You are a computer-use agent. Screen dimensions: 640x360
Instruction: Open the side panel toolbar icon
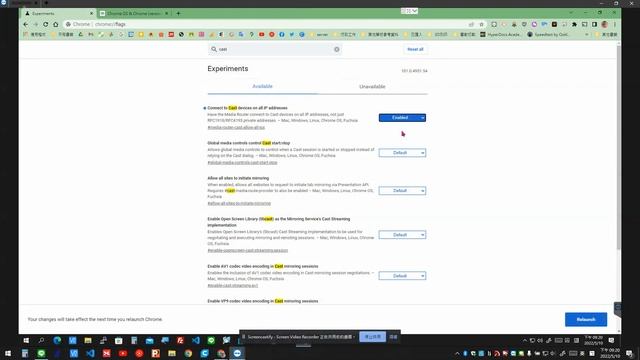point(594,24)
